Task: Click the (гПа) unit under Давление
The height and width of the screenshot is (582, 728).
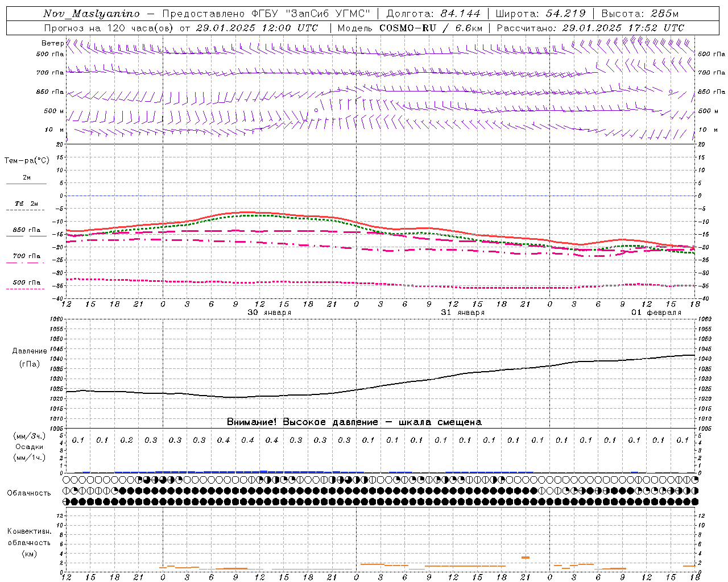Action: [30, 364]
